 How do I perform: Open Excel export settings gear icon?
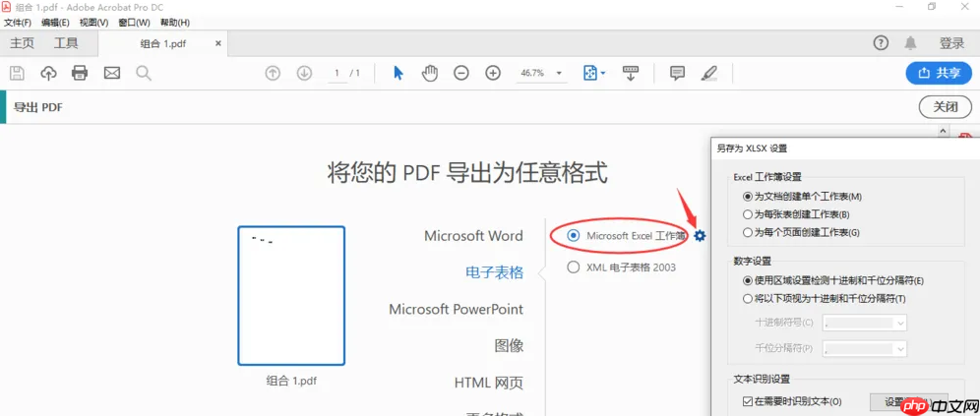(700, 235)
